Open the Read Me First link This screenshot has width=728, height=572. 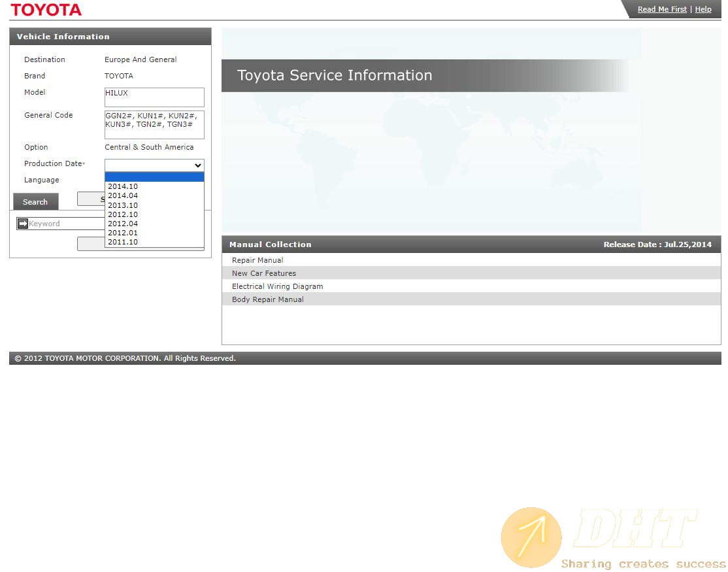pyautogui.click(x=662, y=9)
